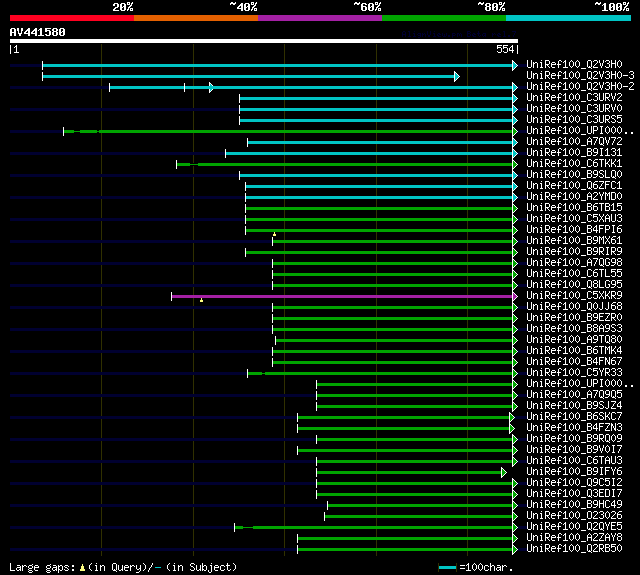Click the mid-bar arrowhead on Q2V3H0-2 alignment
Image resolution: width=640 pixels, height=575 pixels.
(x=211, y=87)
